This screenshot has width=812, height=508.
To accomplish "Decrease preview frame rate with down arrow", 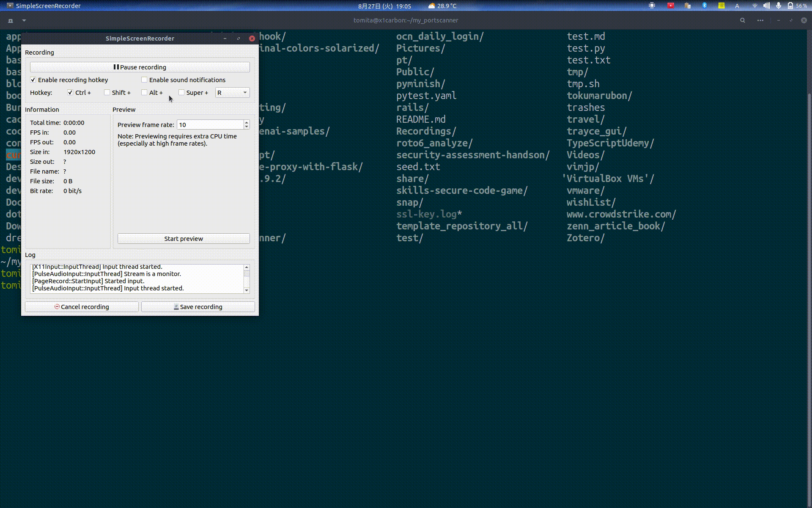I will (x=247, y=127).
